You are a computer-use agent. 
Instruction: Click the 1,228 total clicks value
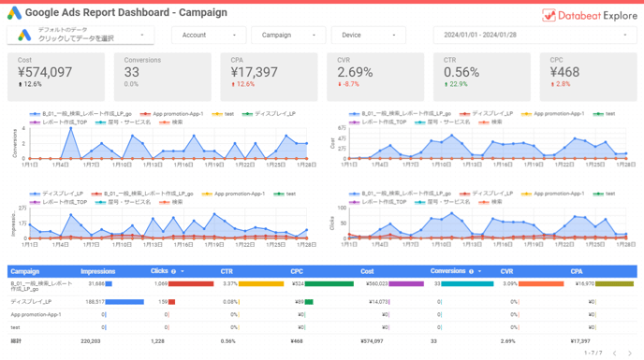(157, 341)
